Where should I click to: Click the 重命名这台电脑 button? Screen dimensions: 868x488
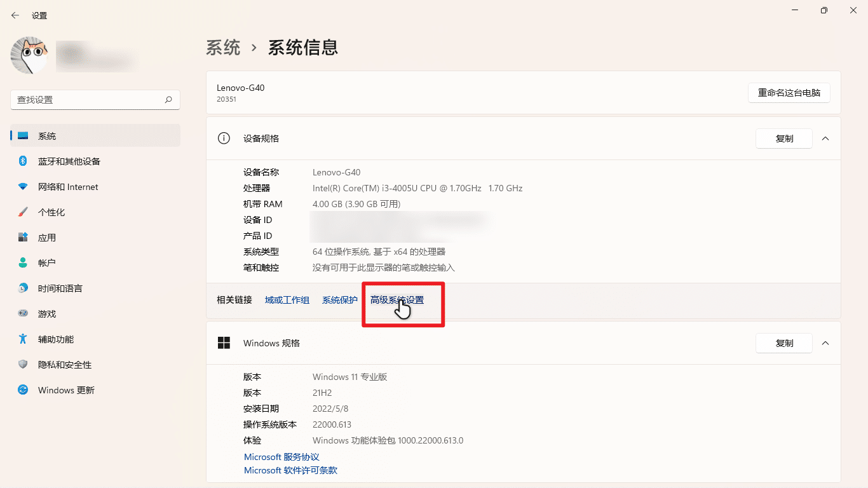click(789, 92)
